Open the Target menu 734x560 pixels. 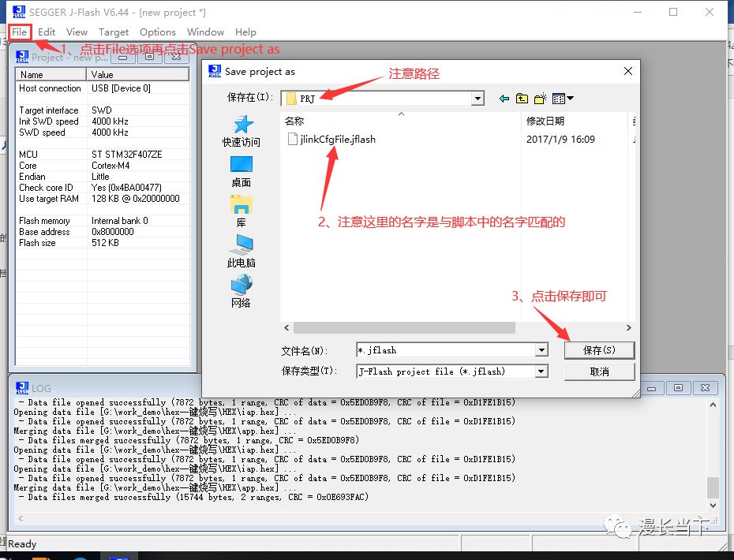(x=114, y=32)
